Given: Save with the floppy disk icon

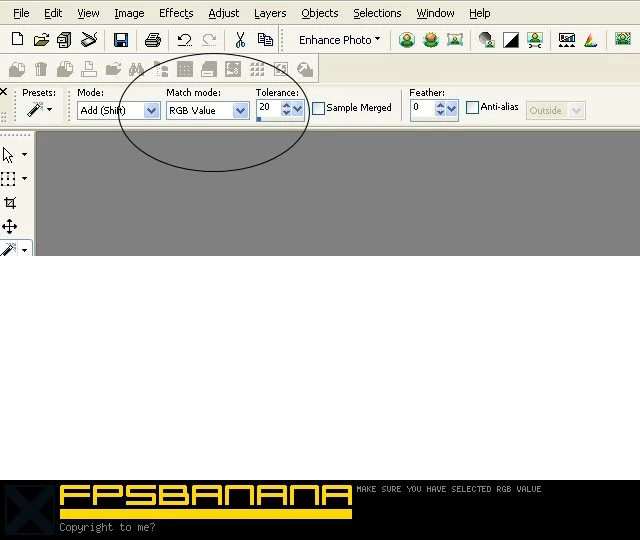Looking at the screenshot, I should [121, 40].
